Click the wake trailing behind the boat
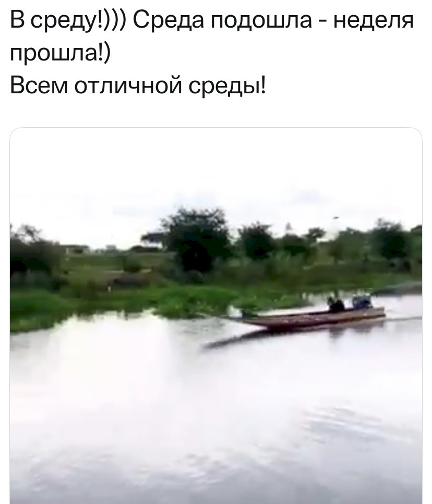432x504 pixels. [x=404, y=318]
